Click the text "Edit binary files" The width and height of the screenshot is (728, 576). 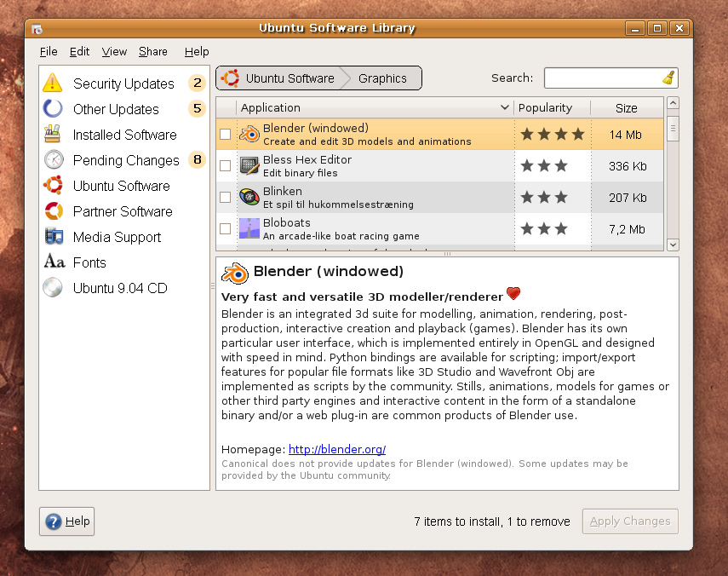point(301,173)
